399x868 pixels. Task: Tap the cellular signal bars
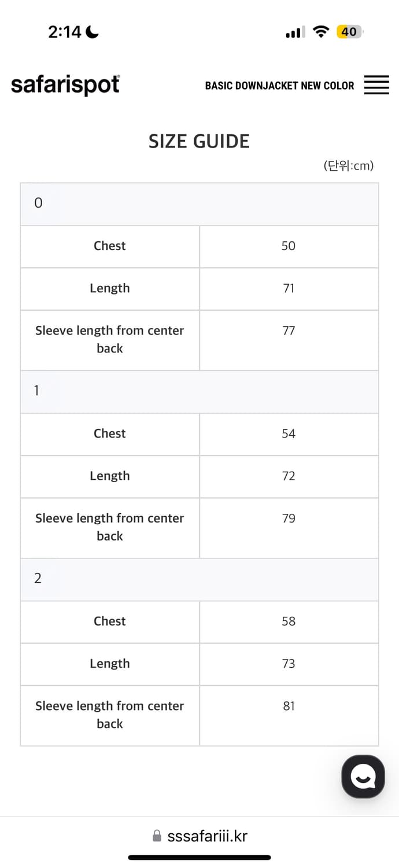point(295,33)
